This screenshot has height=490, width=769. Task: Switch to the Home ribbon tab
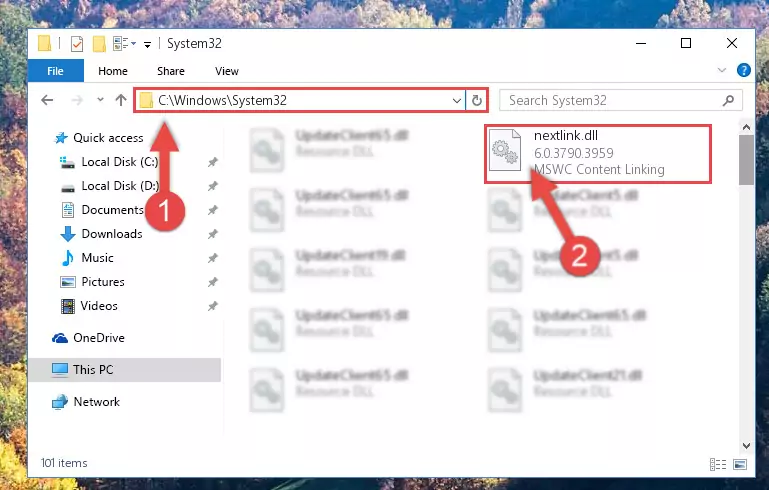click(113, 71)
